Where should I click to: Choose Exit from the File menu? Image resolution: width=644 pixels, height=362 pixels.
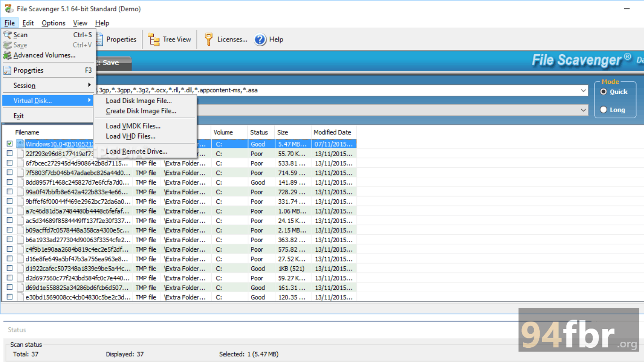click(48, 115)
